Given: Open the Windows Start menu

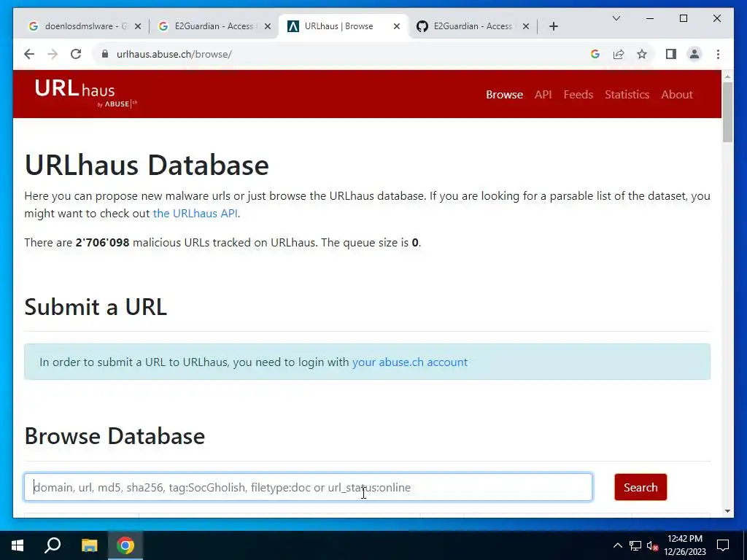Looking at the screenshot, I should [x=18, y=545].
